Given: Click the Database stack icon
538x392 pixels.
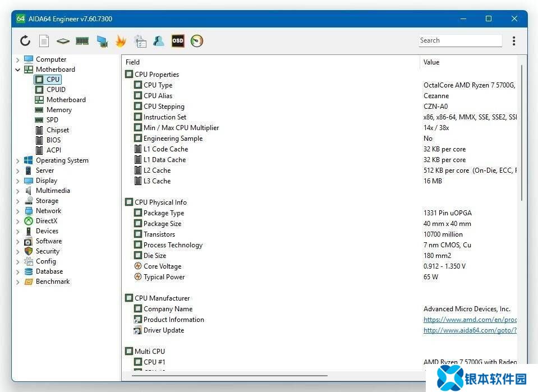Looking at the screenshot, I should coord(29,271).
